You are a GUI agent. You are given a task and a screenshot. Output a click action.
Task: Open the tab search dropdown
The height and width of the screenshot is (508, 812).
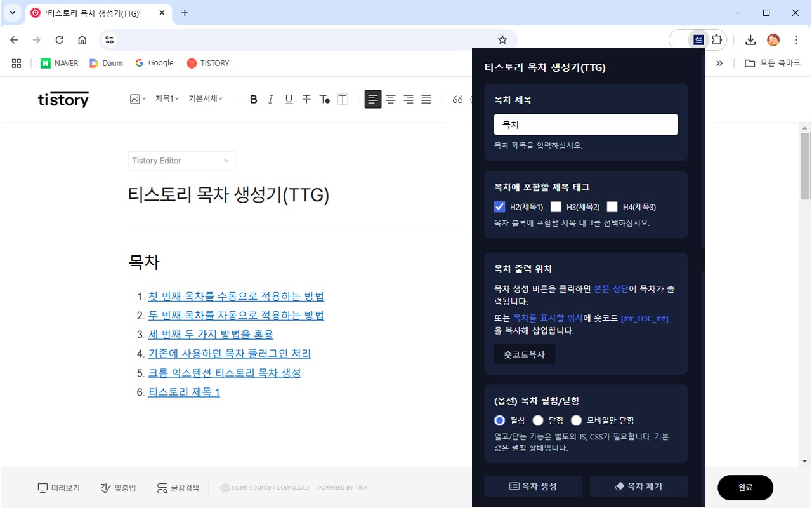pyautogui.click(x=13, y=13)
